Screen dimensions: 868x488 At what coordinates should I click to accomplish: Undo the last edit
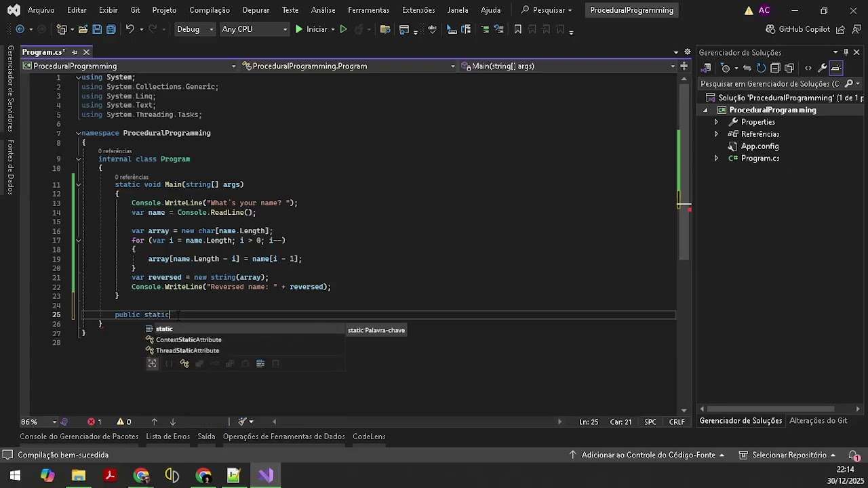pyautogui.click(x=130, y=29)
